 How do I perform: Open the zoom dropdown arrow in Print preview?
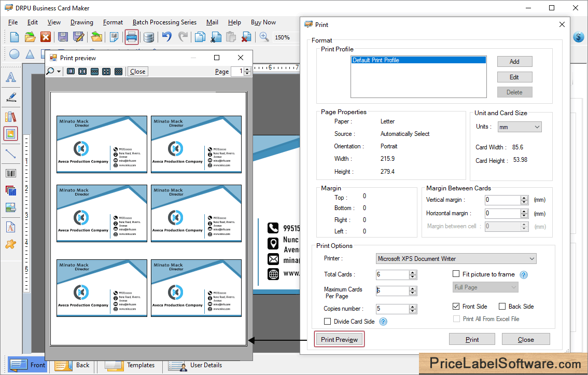[59, 72]
